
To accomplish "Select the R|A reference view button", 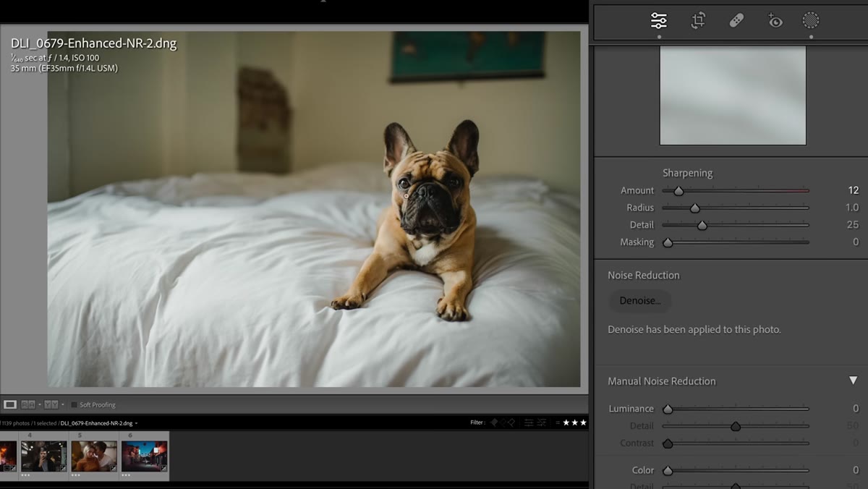I will (28, 404).
